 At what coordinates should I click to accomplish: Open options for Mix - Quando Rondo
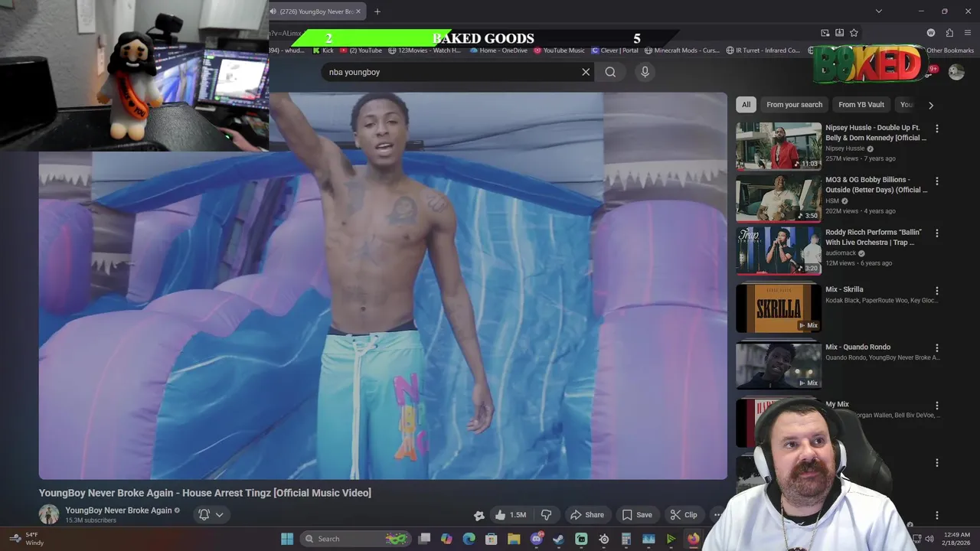[937, 348]
